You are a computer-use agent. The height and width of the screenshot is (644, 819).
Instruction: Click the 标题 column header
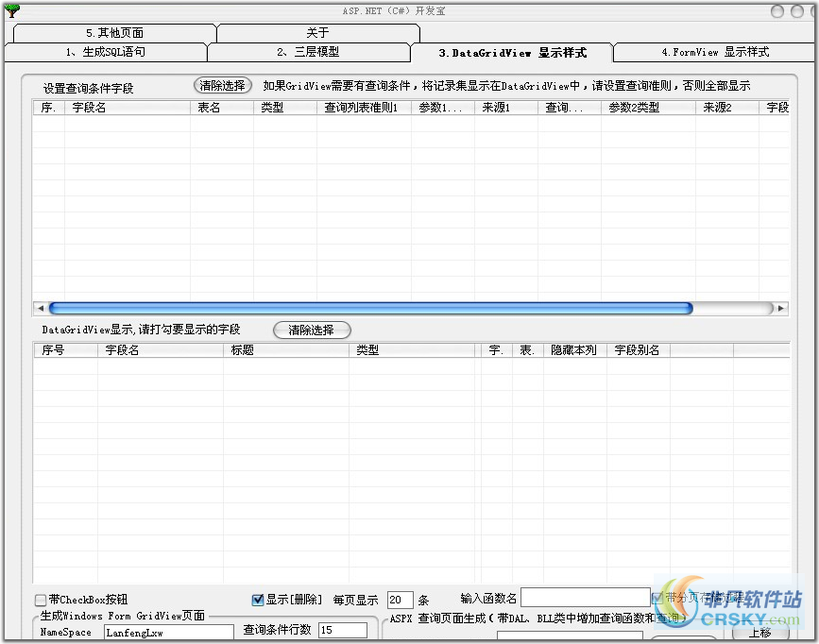(286, 350)
